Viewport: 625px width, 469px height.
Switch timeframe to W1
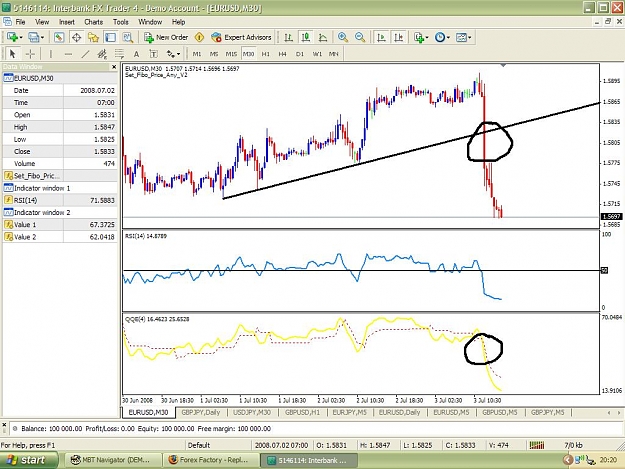317,54
